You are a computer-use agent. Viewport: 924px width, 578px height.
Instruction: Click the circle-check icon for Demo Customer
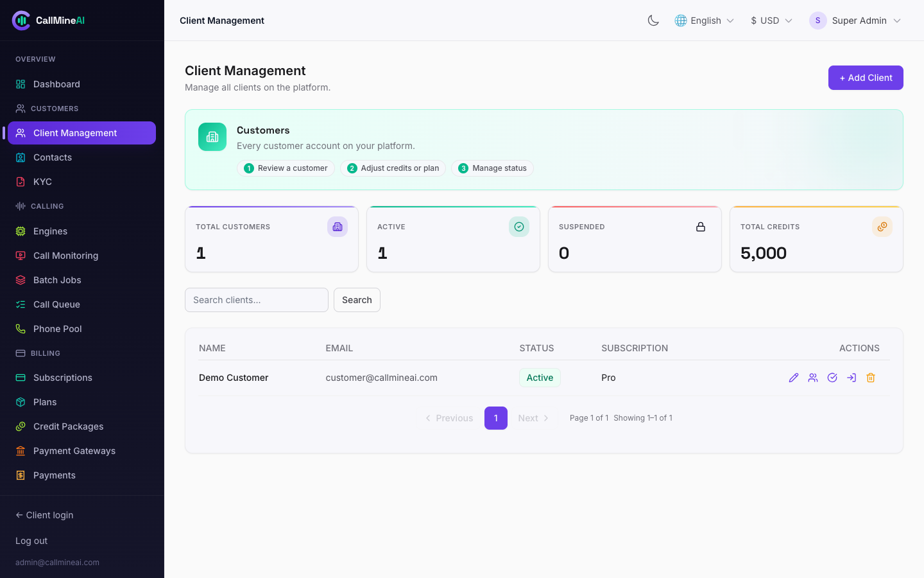click(832, 378)
